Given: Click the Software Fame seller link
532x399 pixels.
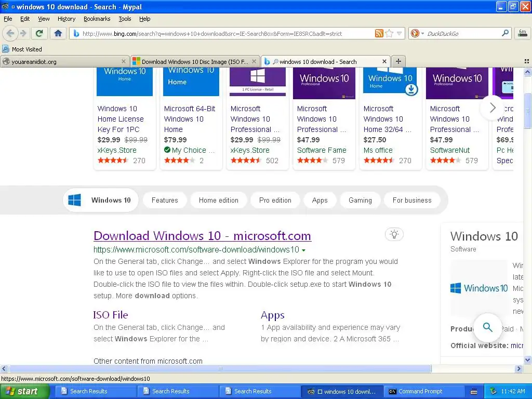Looking at the screenshot, I should click(322, 150).
